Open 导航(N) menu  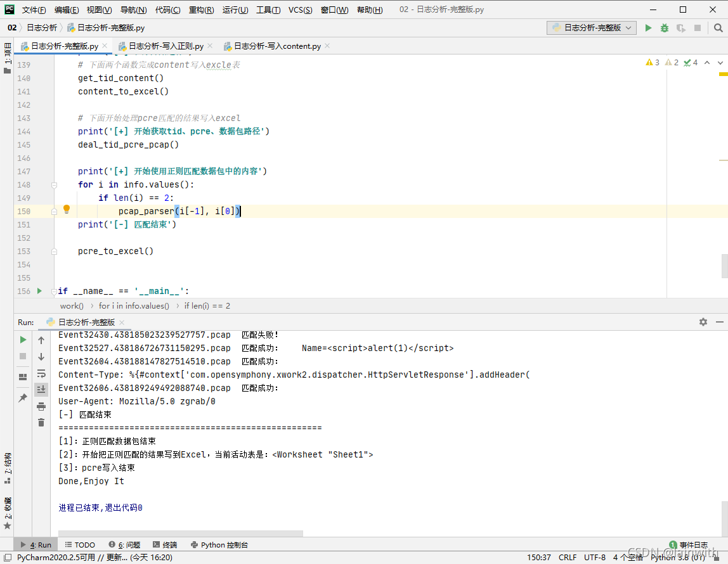point(133,10)
